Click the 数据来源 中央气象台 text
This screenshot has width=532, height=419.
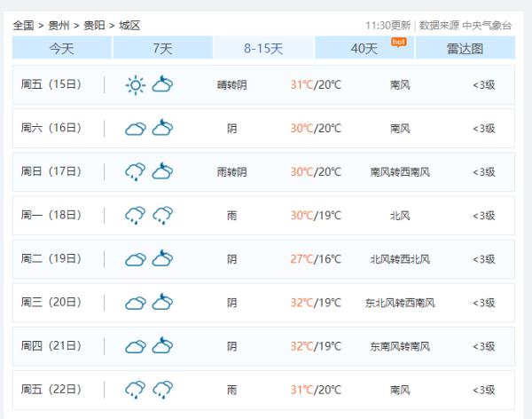(x=465, y=26)
